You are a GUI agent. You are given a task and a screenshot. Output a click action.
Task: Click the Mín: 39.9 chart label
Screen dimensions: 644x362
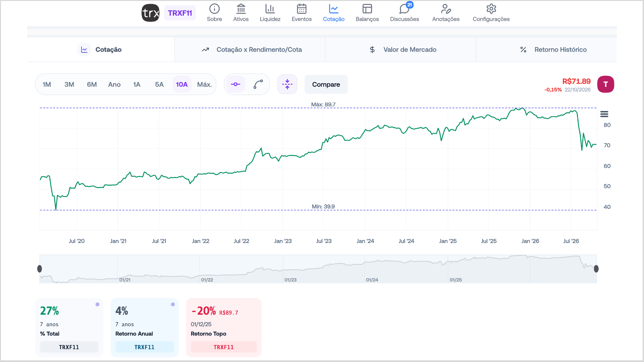click(x=323, y=206)
